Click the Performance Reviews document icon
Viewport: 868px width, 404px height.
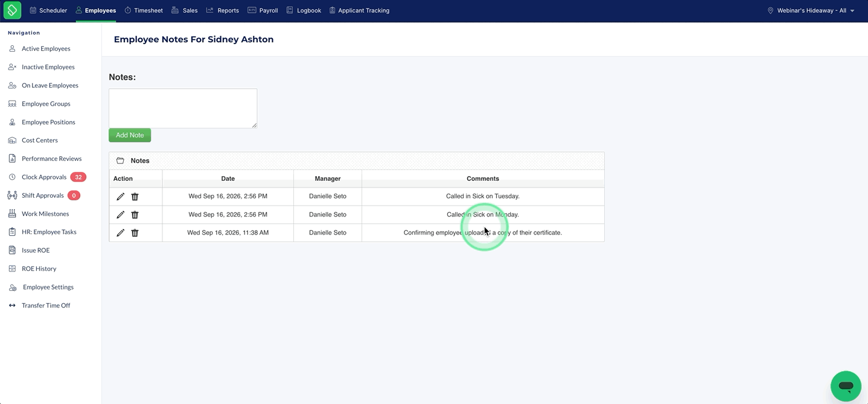tap(12, 159)
